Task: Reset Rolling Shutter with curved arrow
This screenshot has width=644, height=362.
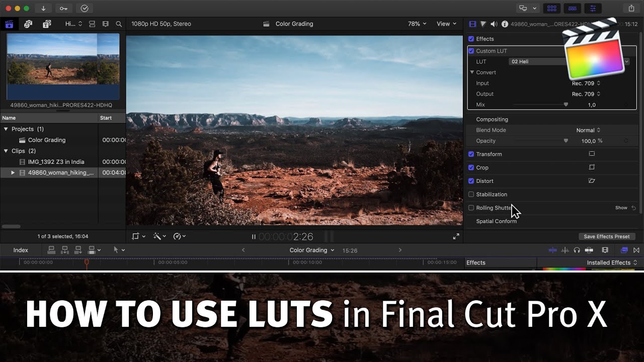Action: click(634, 208)
